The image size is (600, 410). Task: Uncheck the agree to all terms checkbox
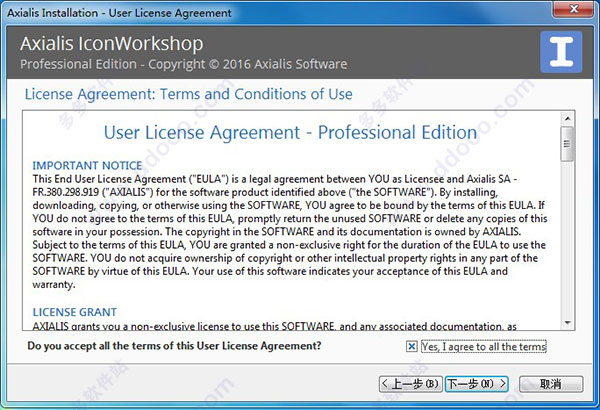[x=411, y=346]
